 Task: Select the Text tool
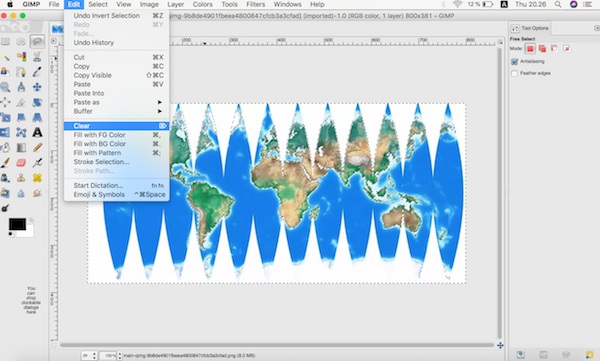pos(37,132)
